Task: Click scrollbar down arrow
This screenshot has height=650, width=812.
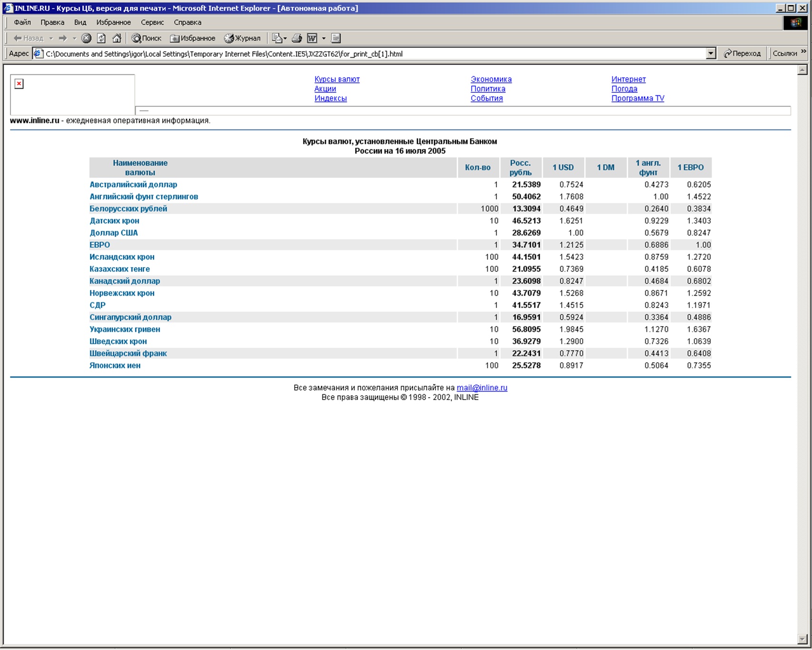Action: [x=802, y=639]
